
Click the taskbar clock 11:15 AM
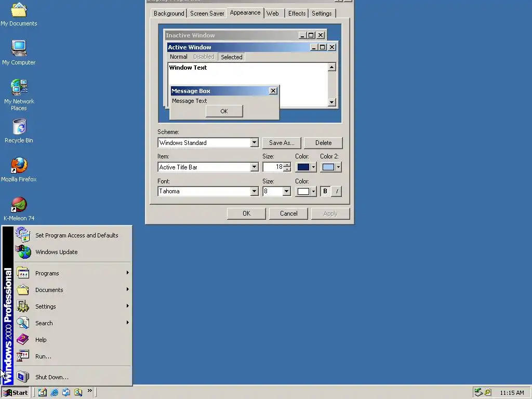(512, 393)
